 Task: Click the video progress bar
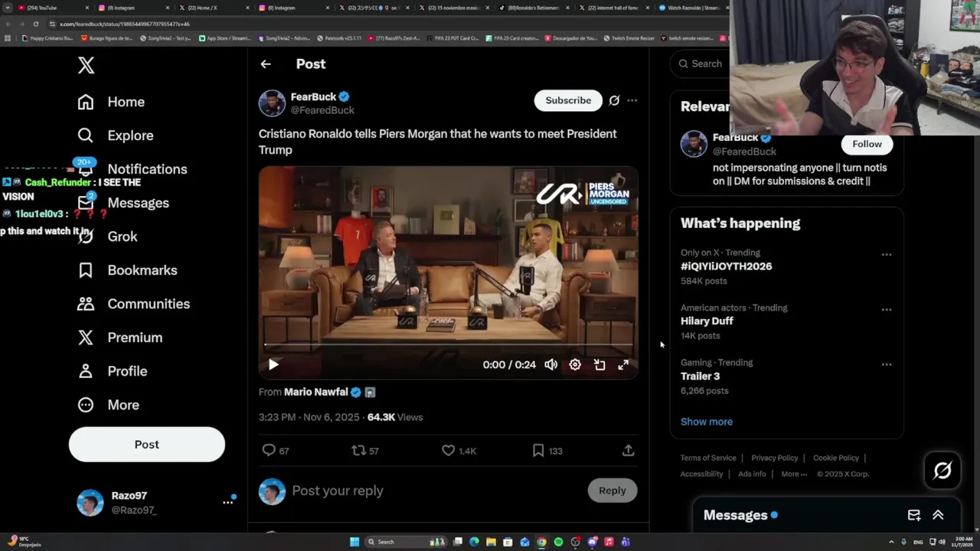pos(449,344)
